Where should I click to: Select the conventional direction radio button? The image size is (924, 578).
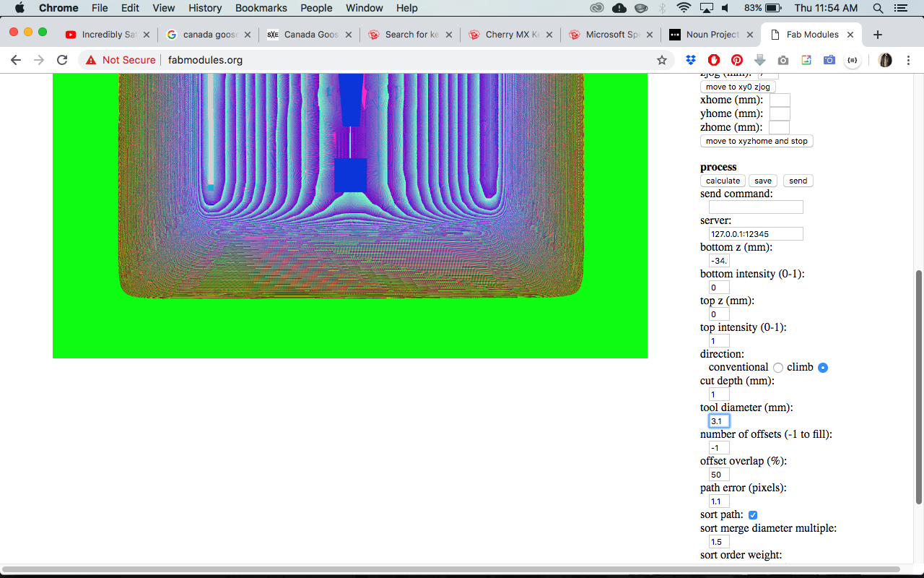(x=777, y=368)
